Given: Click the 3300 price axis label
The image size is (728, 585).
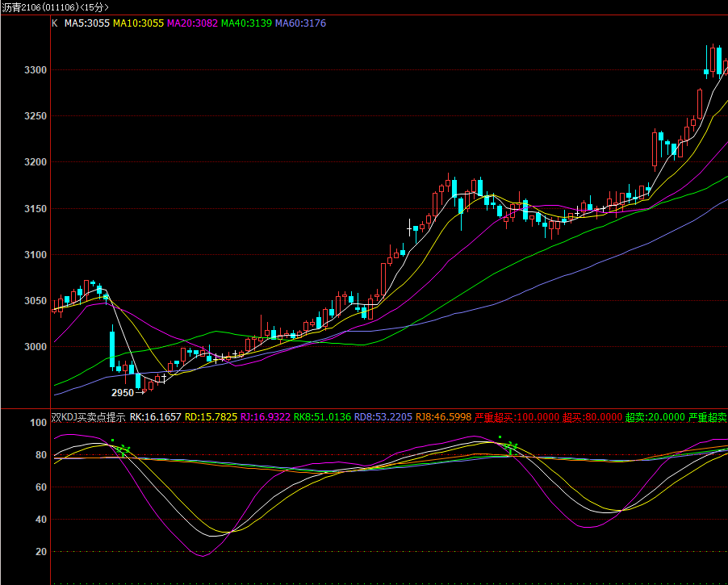Looking at the screenshot, I should (x=36, y=70).
